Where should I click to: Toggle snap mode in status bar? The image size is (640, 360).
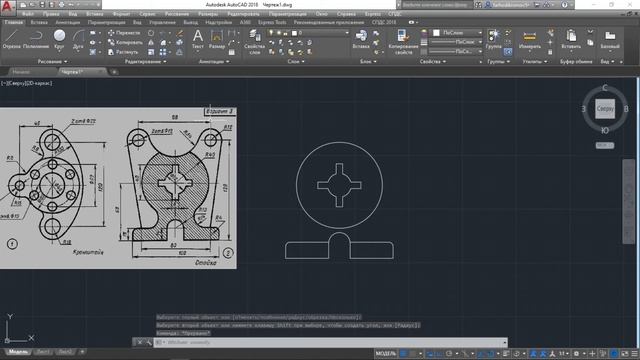(x=413, y=353)
